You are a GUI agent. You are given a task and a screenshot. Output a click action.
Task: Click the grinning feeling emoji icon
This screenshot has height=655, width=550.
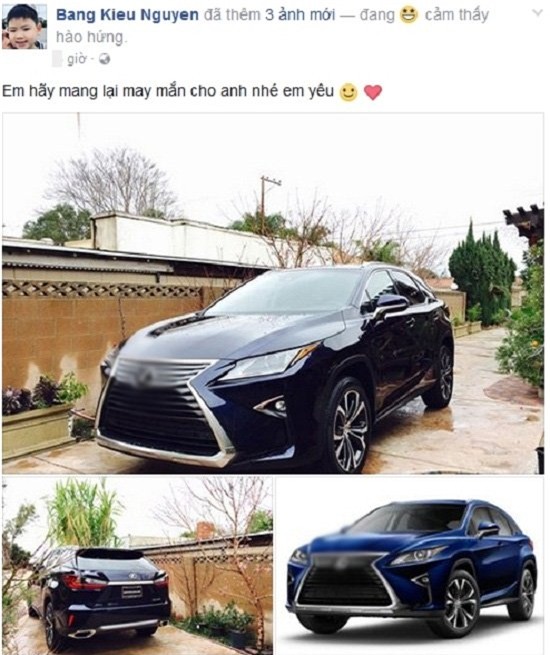(408, 15)
